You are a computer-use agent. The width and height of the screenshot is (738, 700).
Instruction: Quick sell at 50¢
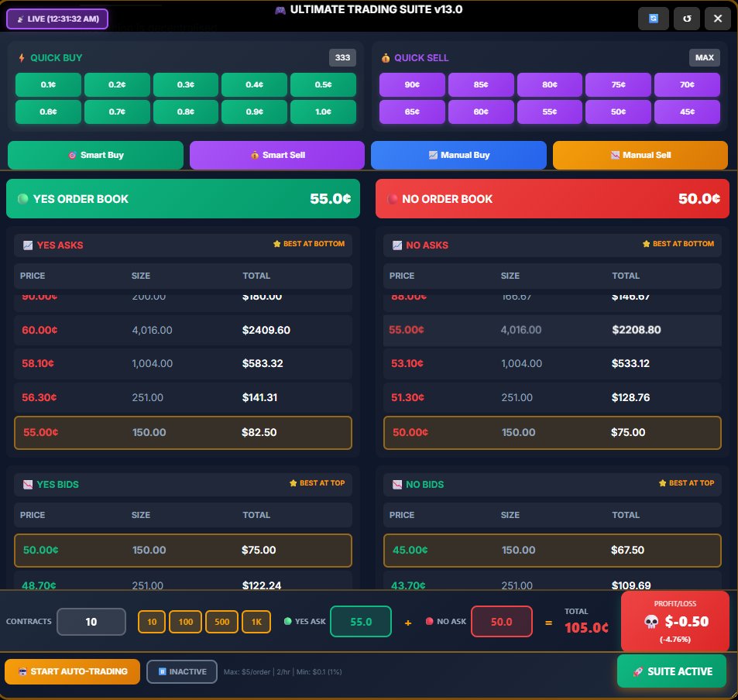(619, 112)
